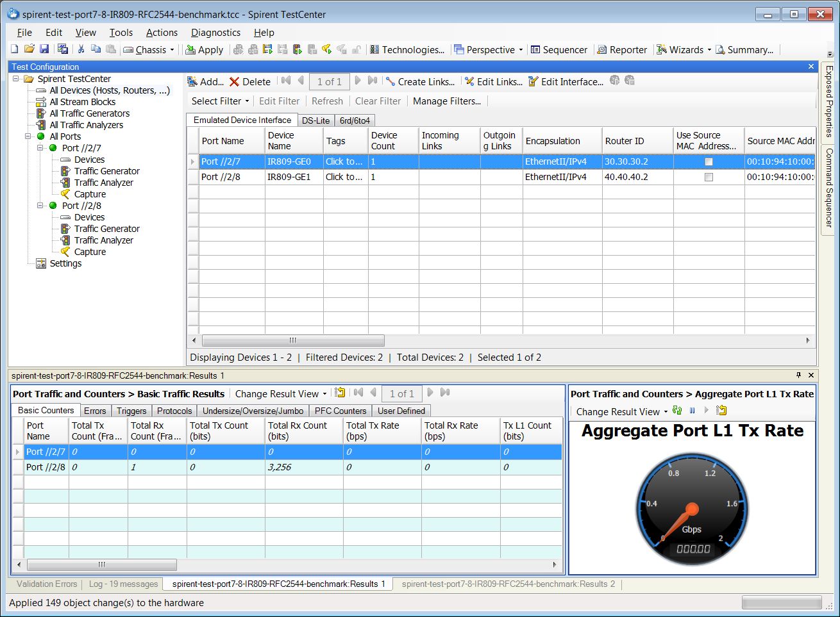Click the Cut scissors icon in toolbar
840x617 pixels.
click(x=81, y=49)
